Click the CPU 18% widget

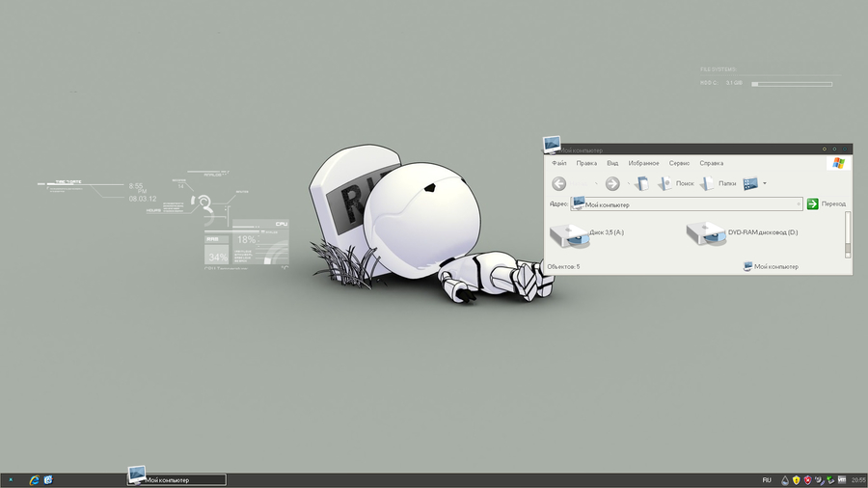(x=260, y=242)
